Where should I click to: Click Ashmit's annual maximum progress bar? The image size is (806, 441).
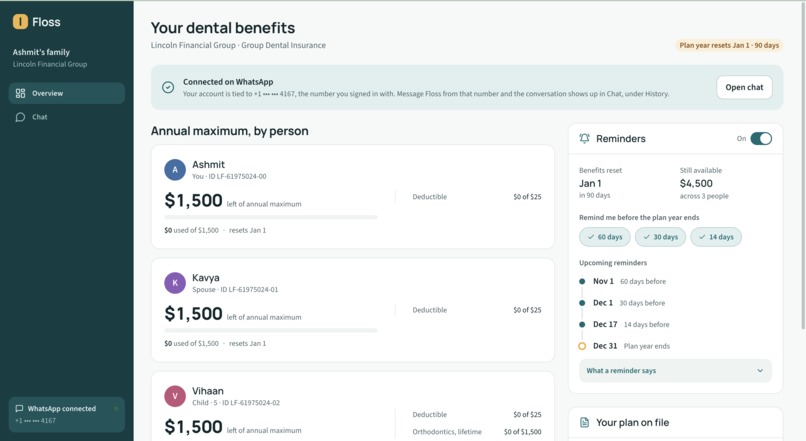pos(271,217)
